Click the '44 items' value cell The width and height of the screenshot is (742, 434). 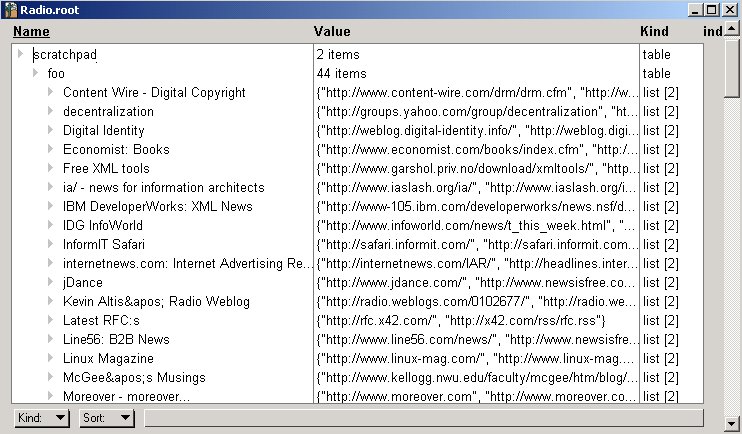342,73
